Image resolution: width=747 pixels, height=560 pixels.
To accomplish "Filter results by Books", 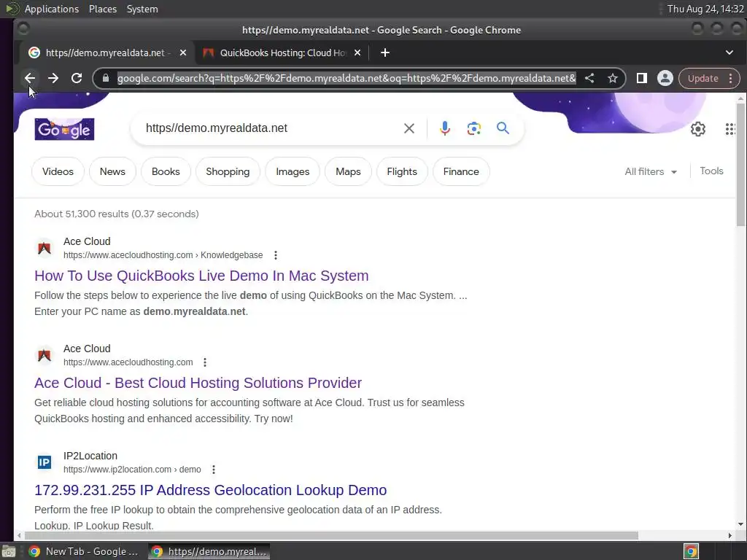I will 166,171.
